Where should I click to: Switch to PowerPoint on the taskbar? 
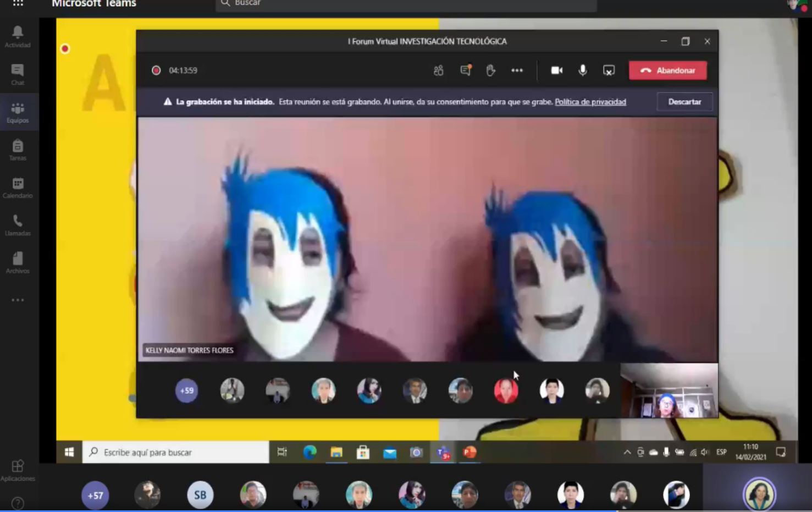click(469, 452)
